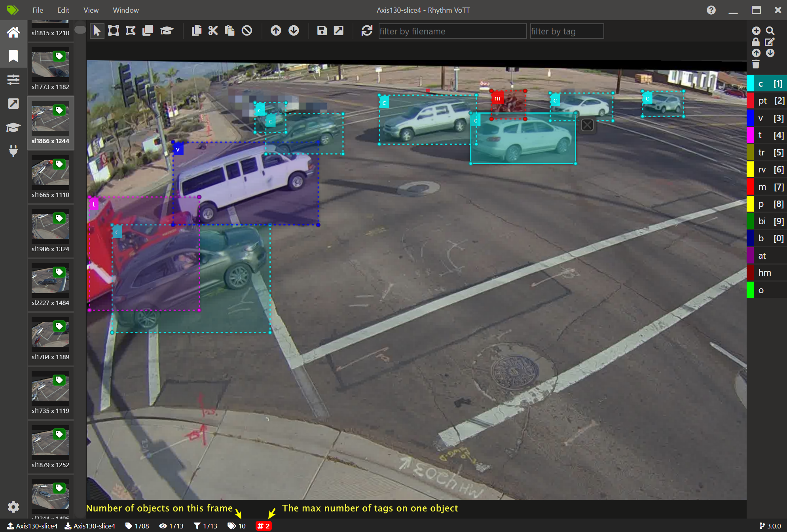Viewport: 787px width, 532px height.
Task: Open the connections plug icon in sidebar
Action: [x=13, y=151]
